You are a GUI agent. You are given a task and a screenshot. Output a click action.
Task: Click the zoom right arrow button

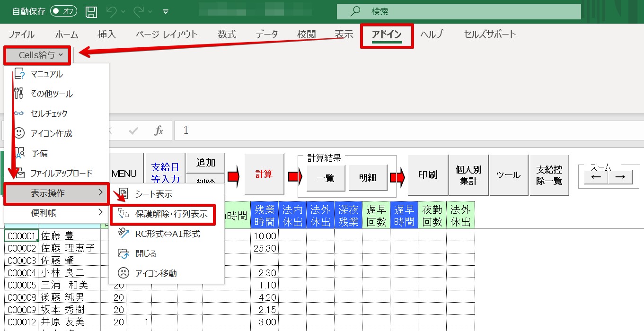point(619,177)
